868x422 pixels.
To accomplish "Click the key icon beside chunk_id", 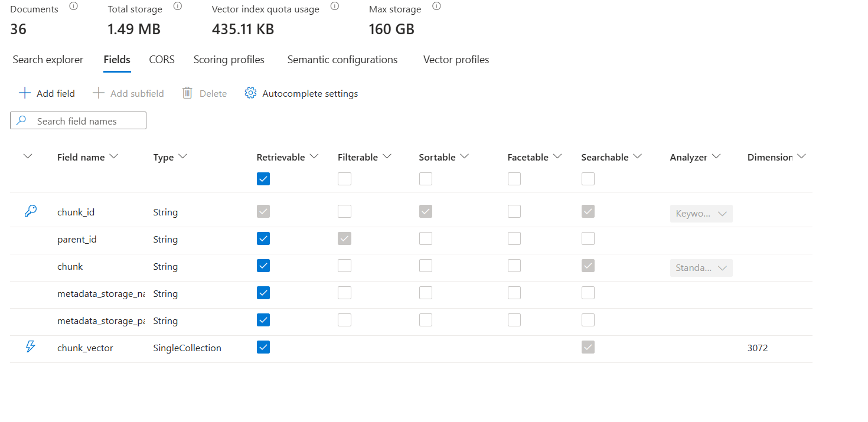I will (30, 211).
